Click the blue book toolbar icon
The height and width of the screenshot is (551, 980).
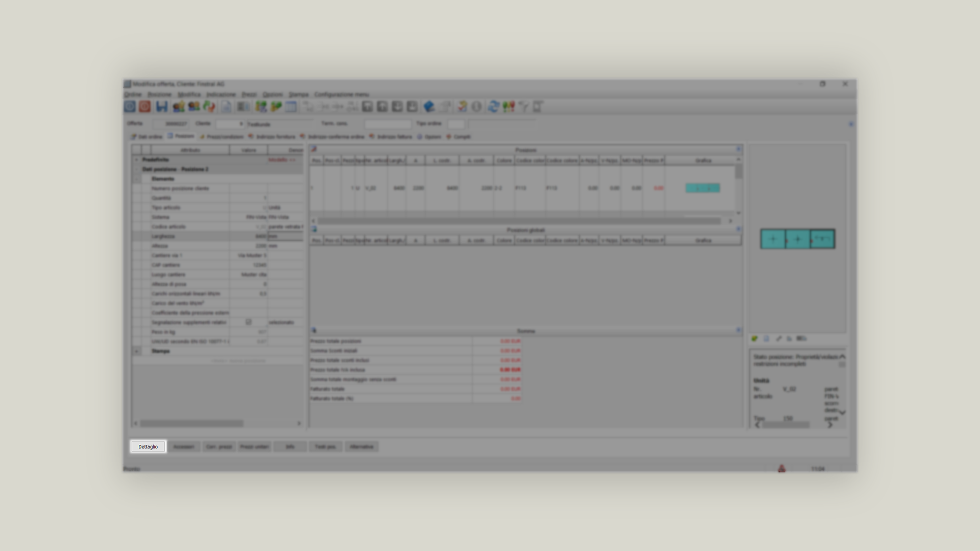click(x=429, y=107)
